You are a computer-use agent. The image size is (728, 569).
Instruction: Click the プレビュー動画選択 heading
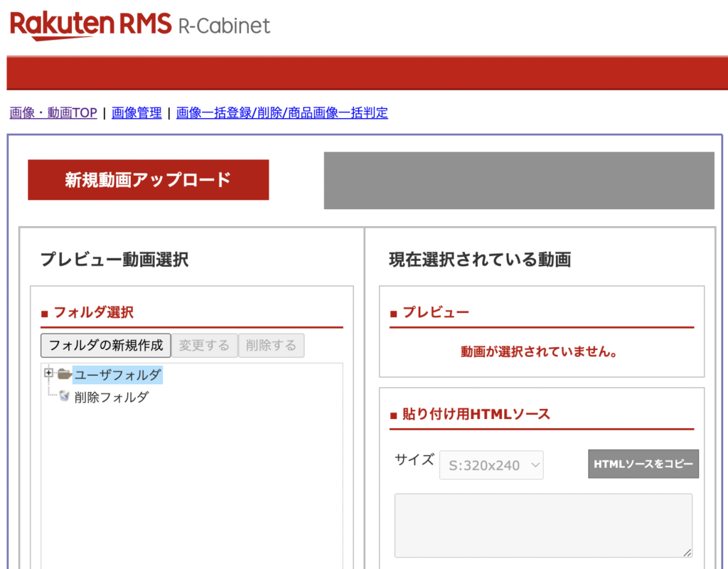coord(114,259)
